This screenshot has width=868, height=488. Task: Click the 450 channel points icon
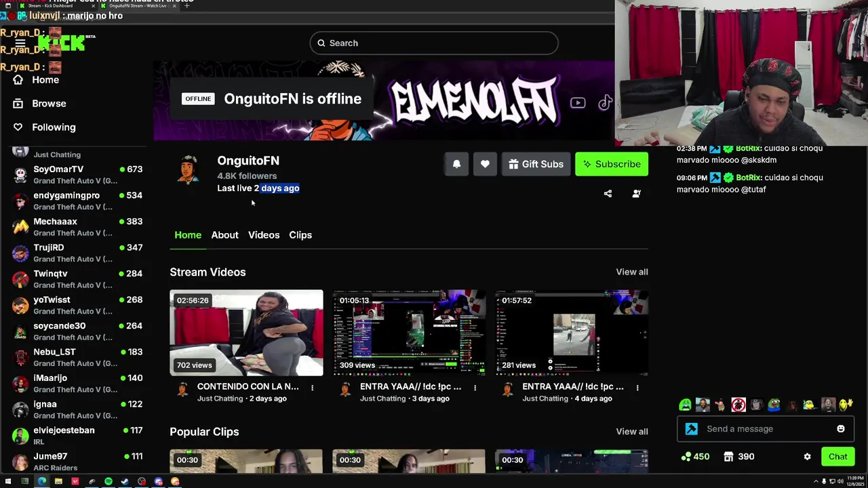tap(686, 457)
